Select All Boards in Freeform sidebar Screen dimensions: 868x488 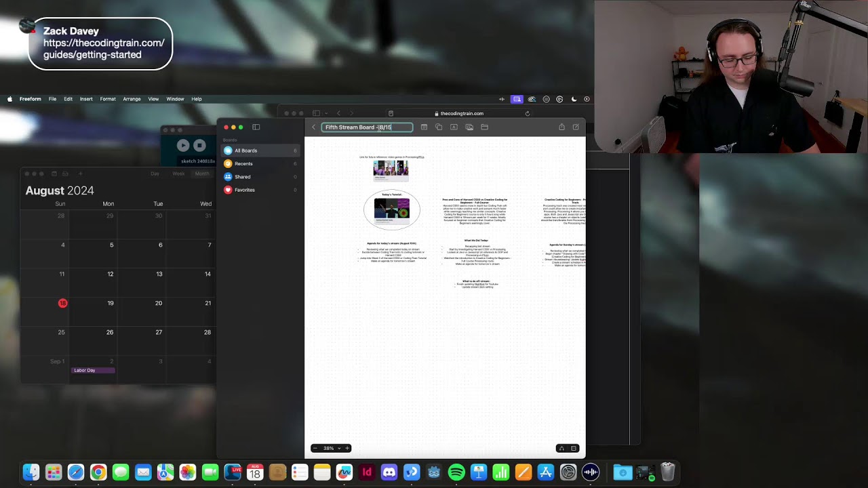tap(260, 150)
